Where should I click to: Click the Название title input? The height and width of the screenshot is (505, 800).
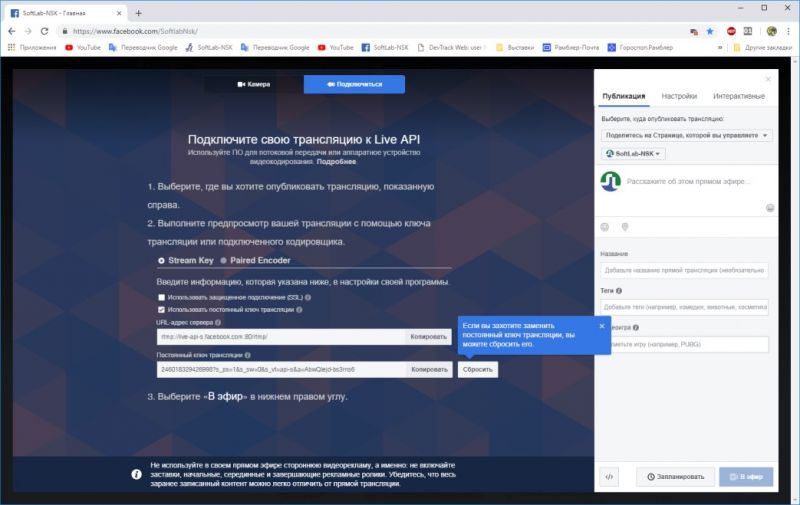pyautogui.click(x=684, y=270)
